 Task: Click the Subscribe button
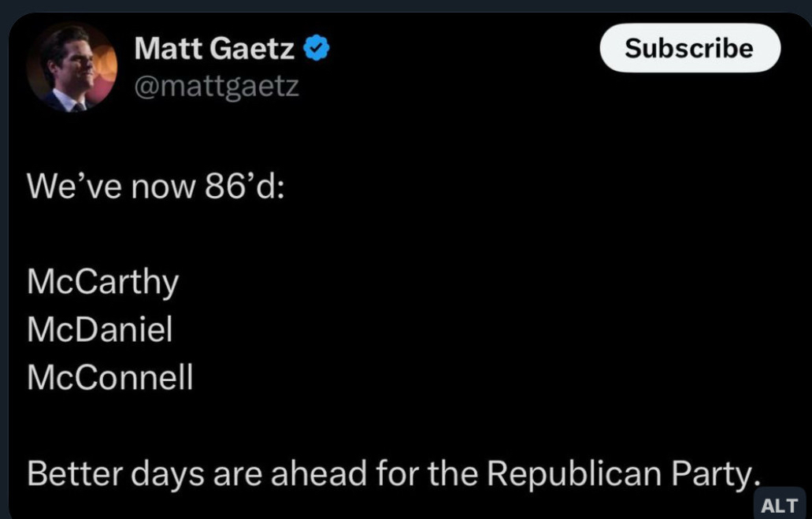tap(689, 48)
